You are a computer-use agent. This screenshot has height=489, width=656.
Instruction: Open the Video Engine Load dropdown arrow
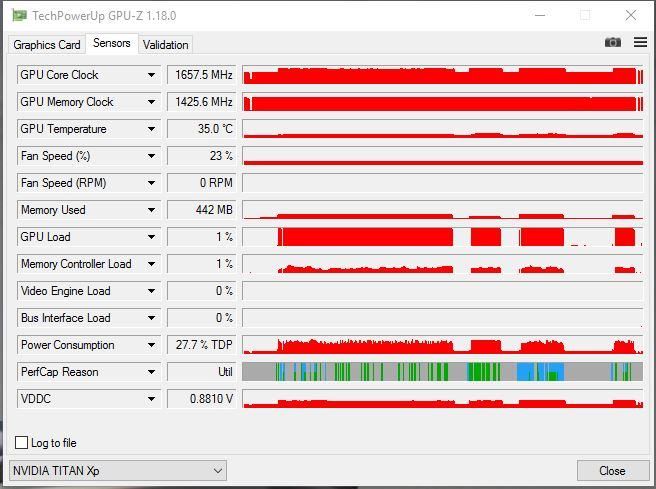[151, 291]
